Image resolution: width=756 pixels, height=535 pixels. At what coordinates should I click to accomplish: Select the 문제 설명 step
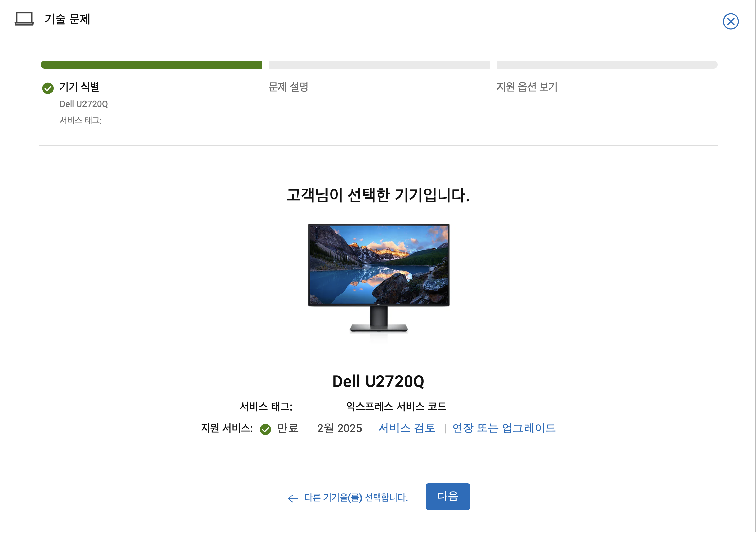[x=289, y=87]
